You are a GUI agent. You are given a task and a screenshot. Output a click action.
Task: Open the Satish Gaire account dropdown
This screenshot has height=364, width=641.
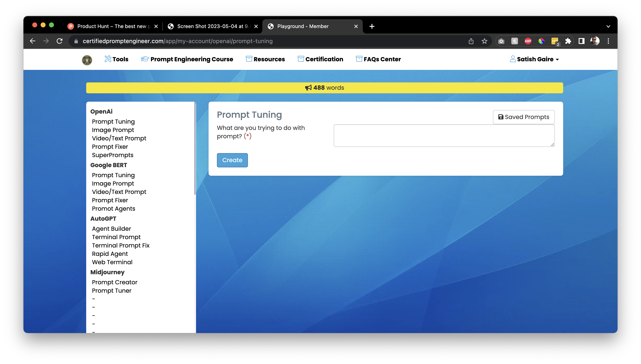(x=534, y=59)
